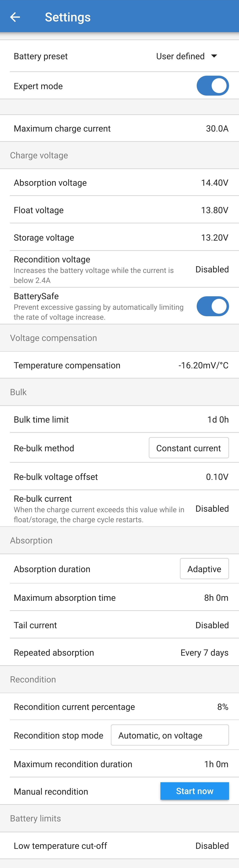Enable the disabled Recondition voltage
This screenshot has height=868, width=239.
point(119,269)
